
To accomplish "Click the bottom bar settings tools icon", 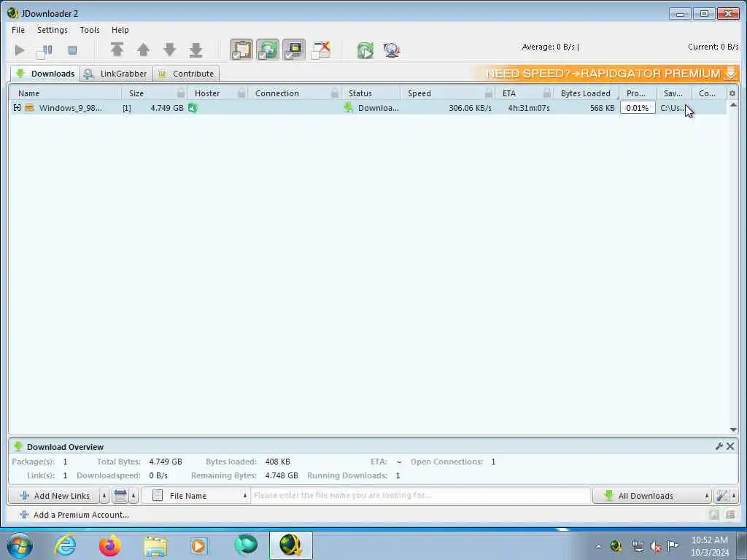I will [x=721, y=496].
